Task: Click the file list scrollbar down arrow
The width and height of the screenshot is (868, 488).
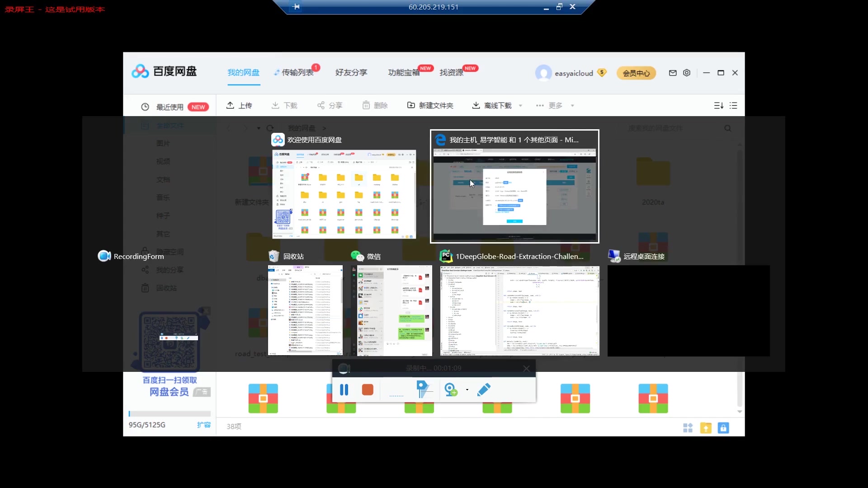Action: (740, 412)
